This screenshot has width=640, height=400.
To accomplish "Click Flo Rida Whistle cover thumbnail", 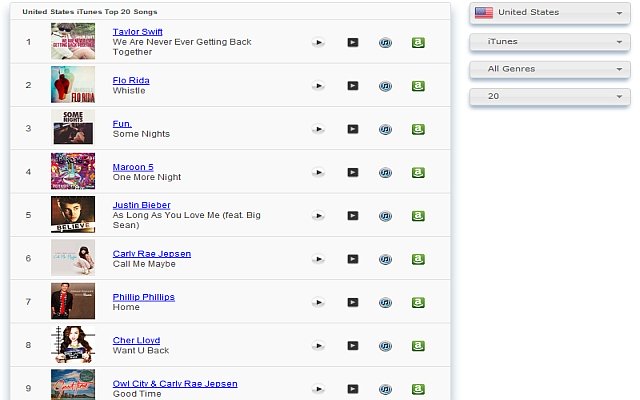I will [x=73, y=84].
